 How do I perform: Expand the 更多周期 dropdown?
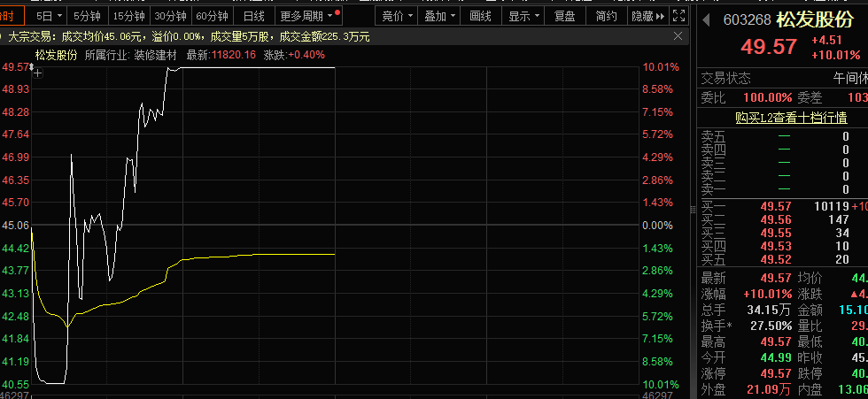(306, 16)
